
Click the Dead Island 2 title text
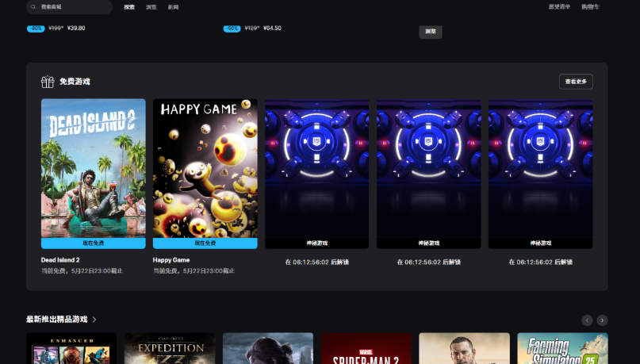[60, 260]
